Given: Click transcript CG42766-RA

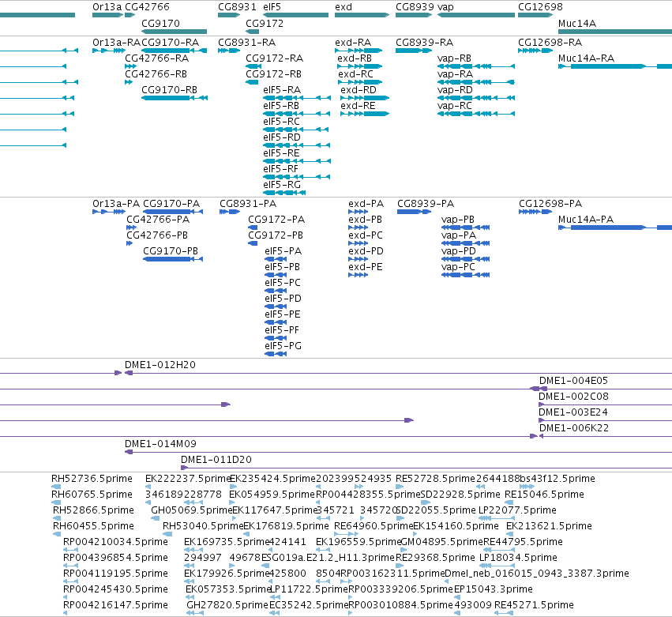Looking at the screenshot, I should coord(131,66).
